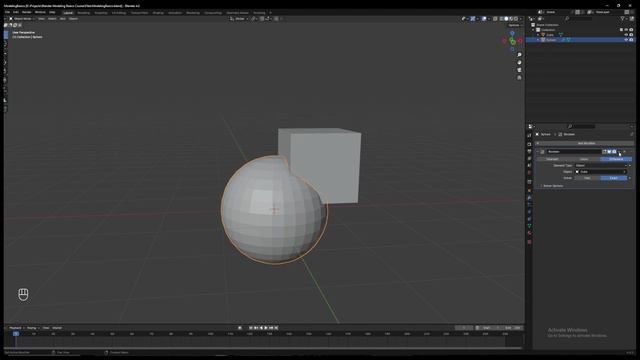The width and height of the screenshot is (640, 360).
Task: Select the Sphere row in outliner
Action: (x=580, y=40)
